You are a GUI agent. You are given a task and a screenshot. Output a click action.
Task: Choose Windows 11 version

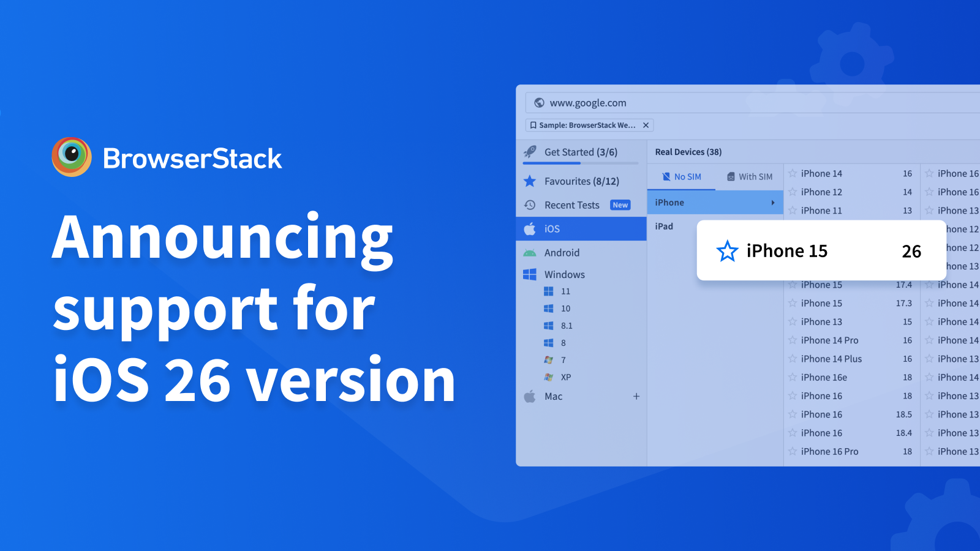565,291
